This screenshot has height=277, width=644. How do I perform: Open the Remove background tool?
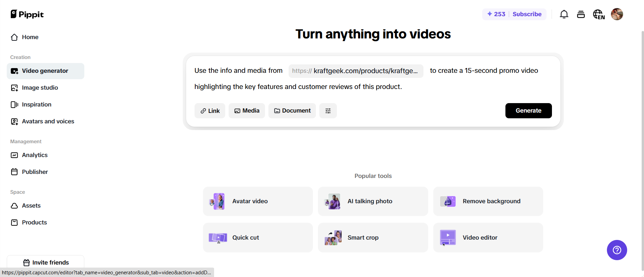click(488, 201)
